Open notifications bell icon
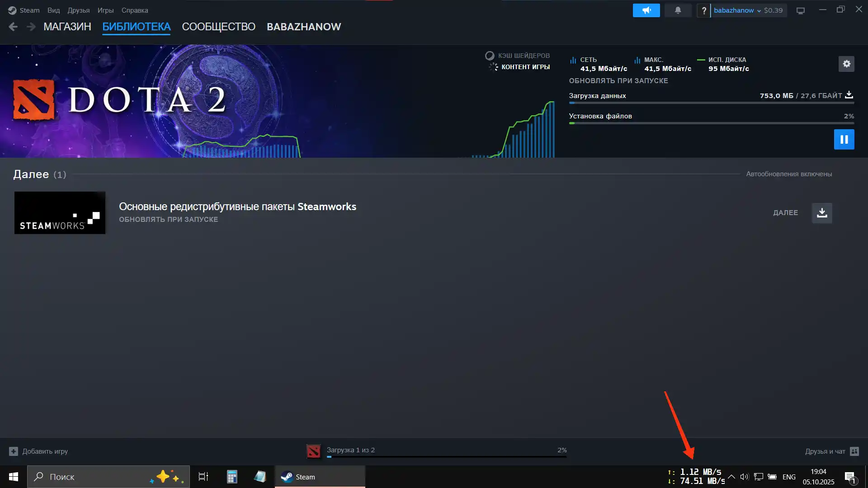 (x=678, y=10)
